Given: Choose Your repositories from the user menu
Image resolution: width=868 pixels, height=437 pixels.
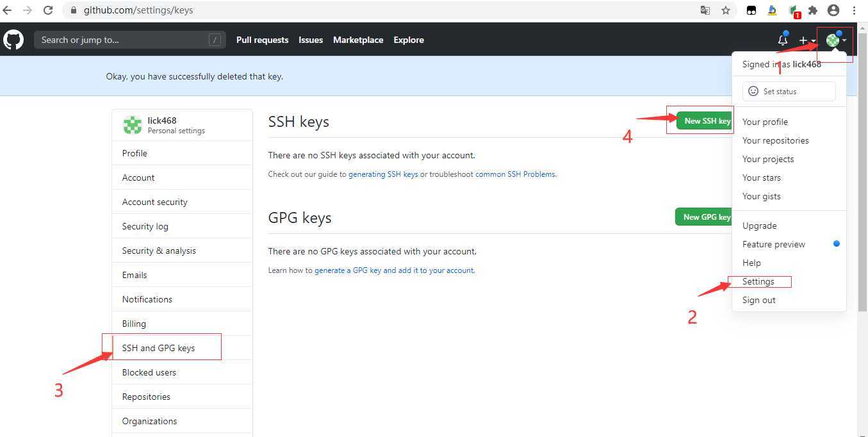Looking at the screenshot, I should click(x=775, y=140).
